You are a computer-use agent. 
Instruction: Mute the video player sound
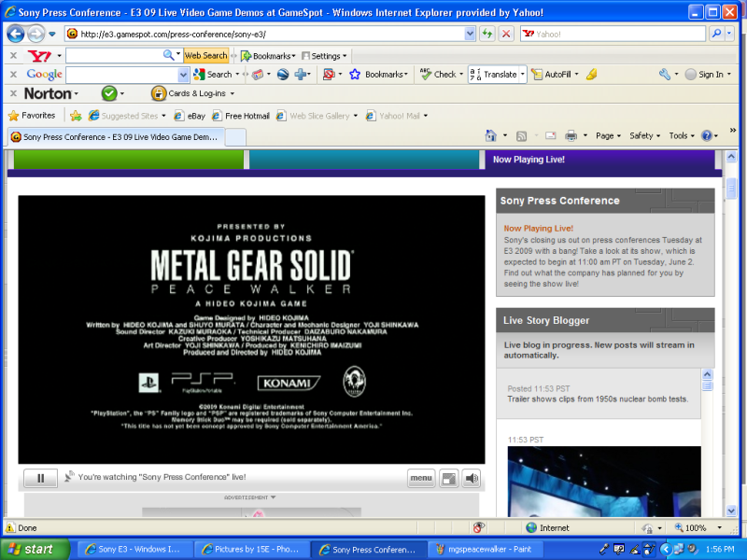[x=472, y=478]
